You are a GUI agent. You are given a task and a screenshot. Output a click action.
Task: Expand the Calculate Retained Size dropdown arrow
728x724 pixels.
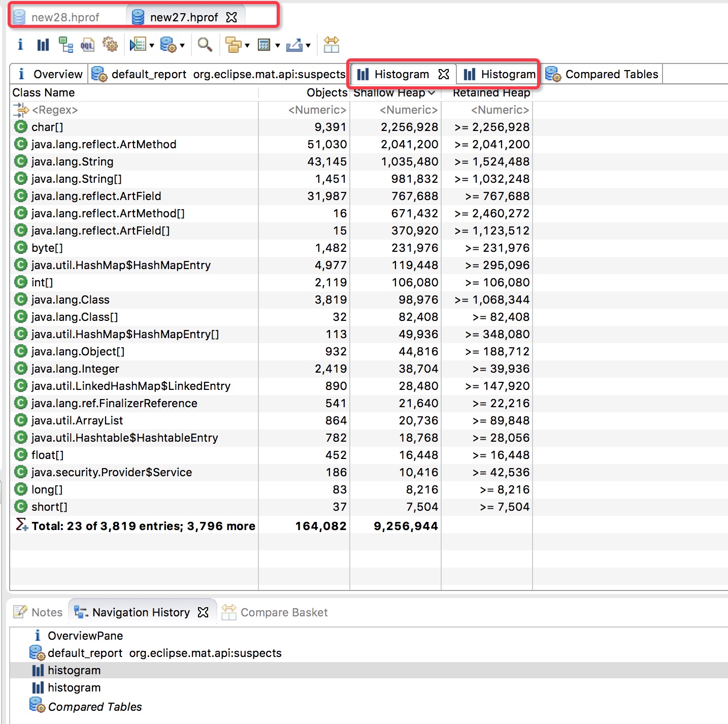(x=278, y=46)
